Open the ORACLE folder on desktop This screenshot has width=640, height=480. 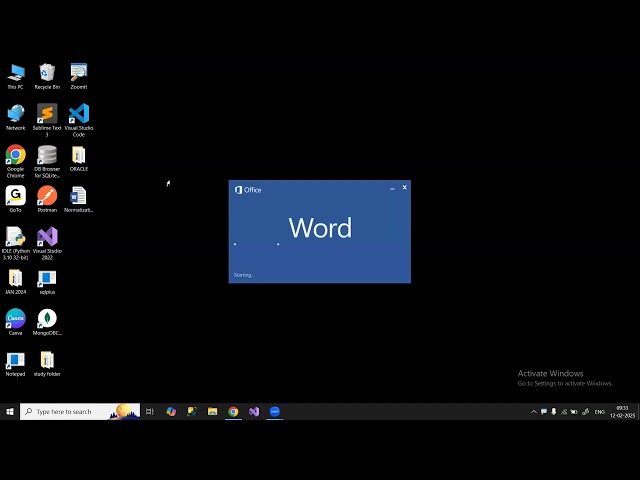tap(79, 158)
